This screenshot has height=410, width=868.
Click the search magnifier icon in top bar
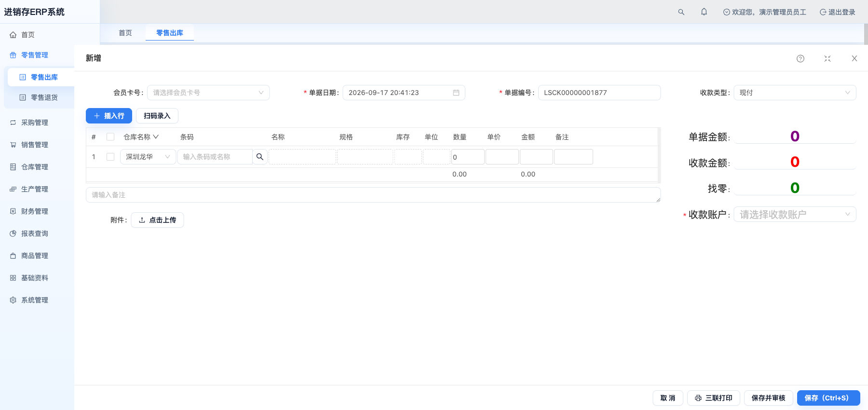681,12
